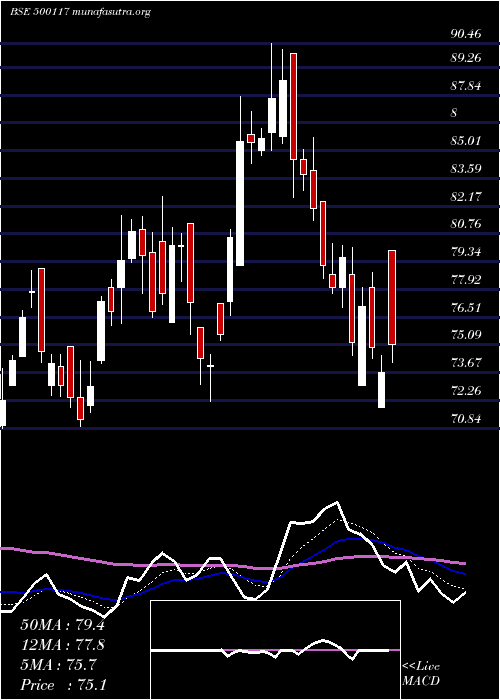Click the 50MA : 79.4 reading
This screenshot has height=700, width=500.
62,625
